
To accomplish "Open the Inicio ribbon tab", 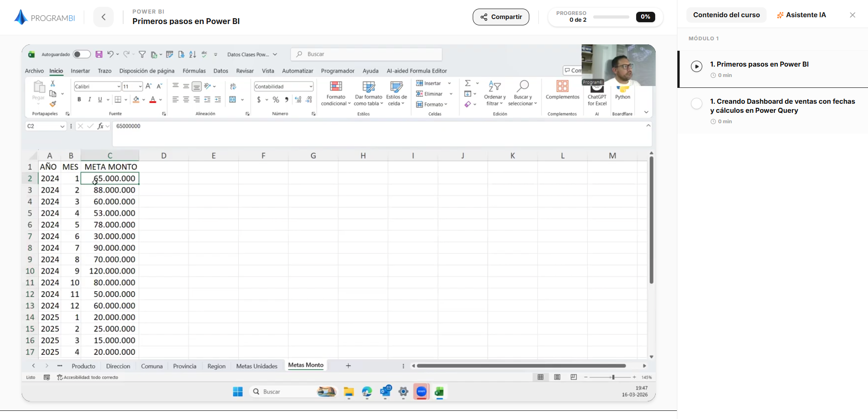I will tap(56, 71).
